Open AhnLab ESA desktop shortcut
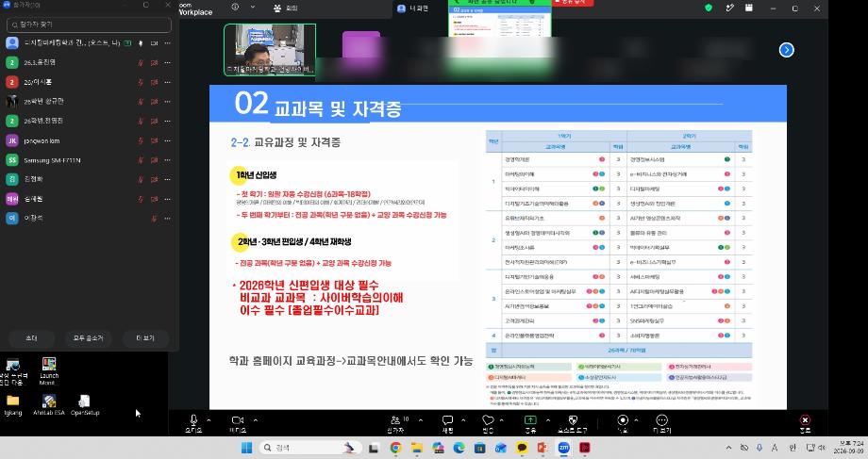Viewport: 868px width, 459px height. [49, 404]
